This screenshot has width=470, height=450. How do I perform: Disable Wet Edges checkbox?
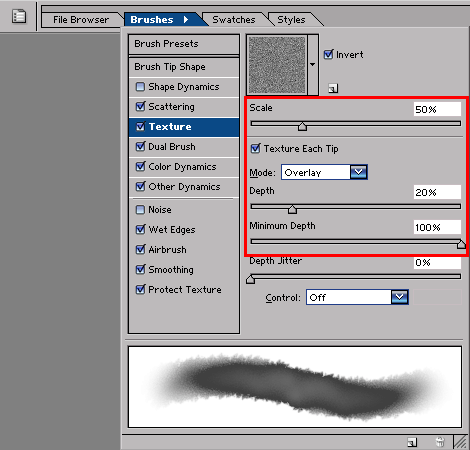[x=140, y=229]
